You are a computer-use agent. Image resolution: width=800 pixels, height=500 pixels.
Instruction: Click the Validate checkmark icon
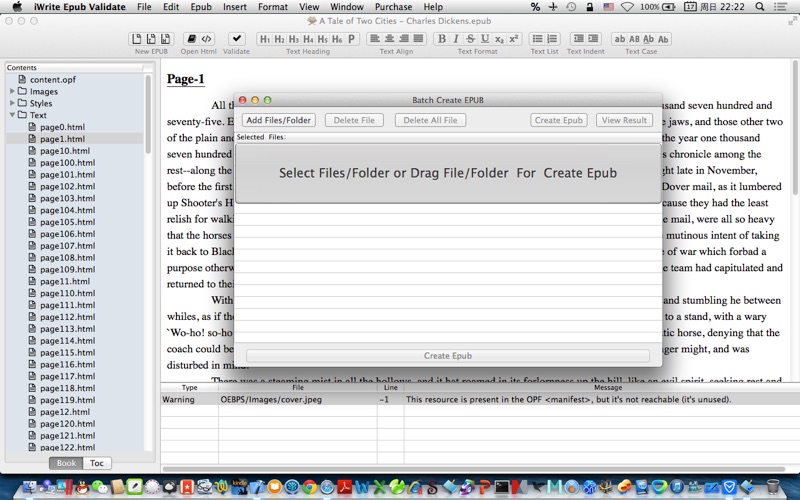[237, 39]
